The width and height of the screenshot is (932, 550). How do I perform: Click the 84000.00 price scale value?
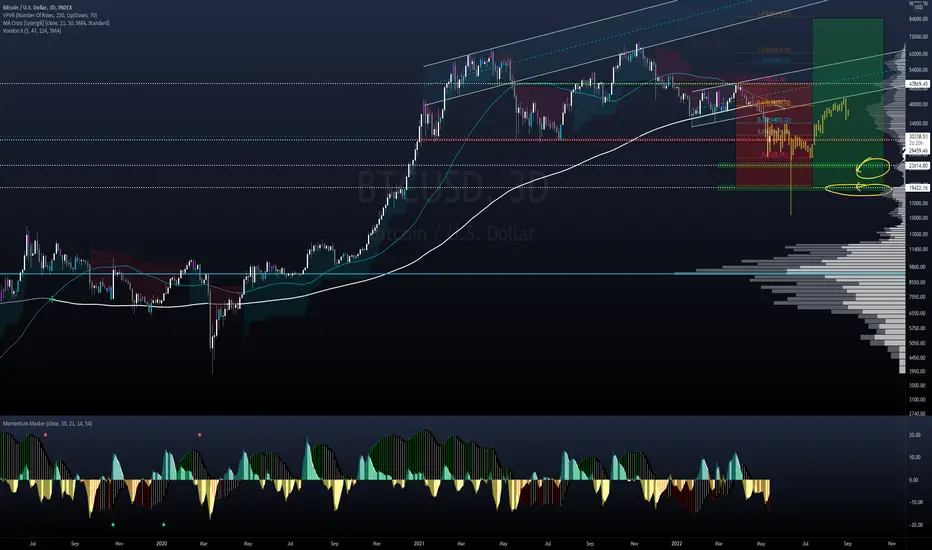918,19
